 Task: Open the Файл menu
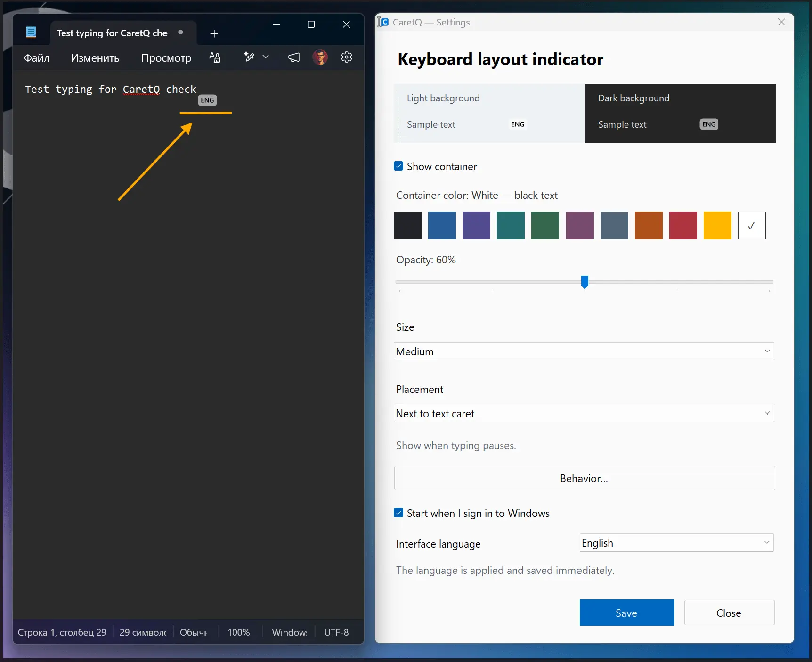[37, 58]
